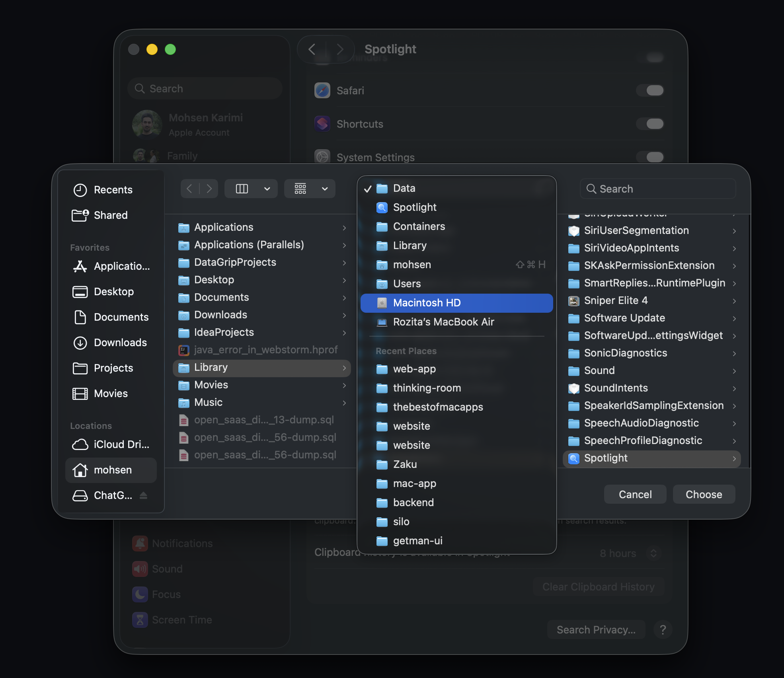This screenshot has height=678, width=784.
Task: Select SpeechProfileDiagnostic folder
Action: pos(652,440)
